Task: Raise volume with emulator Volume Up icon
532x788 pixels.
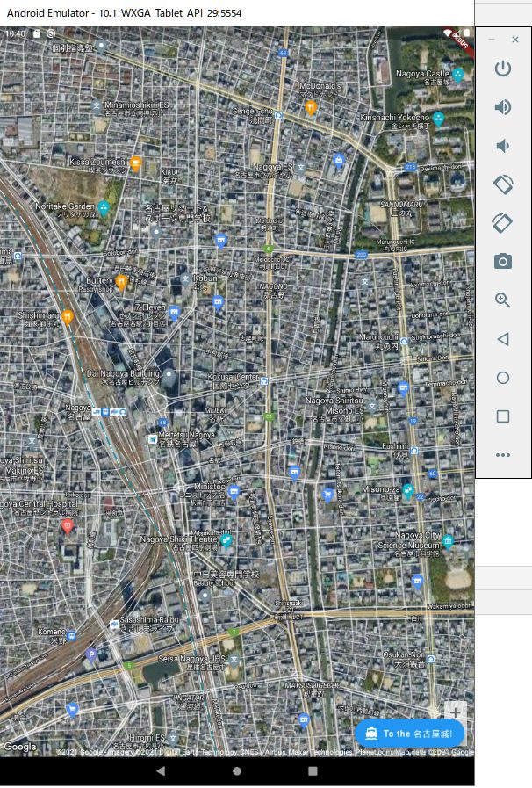Action: click(503, 107)
